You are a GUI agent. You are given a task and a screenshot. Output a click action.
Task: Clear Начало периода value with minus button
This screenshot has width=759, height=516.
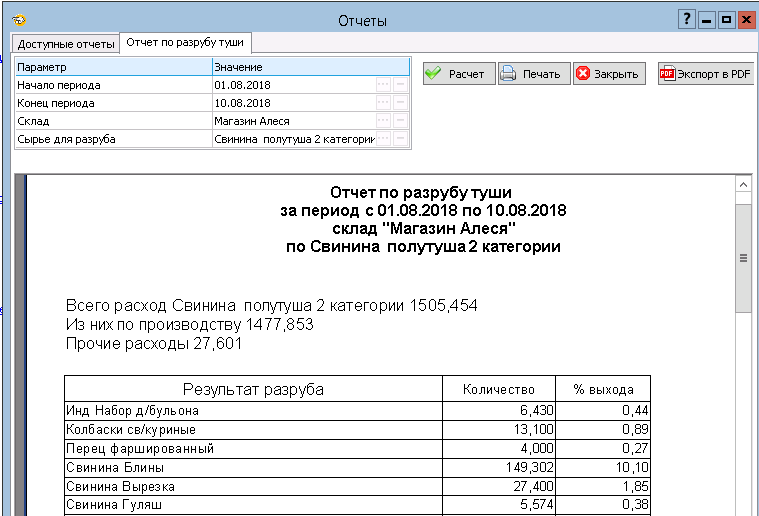pos(401,85)
